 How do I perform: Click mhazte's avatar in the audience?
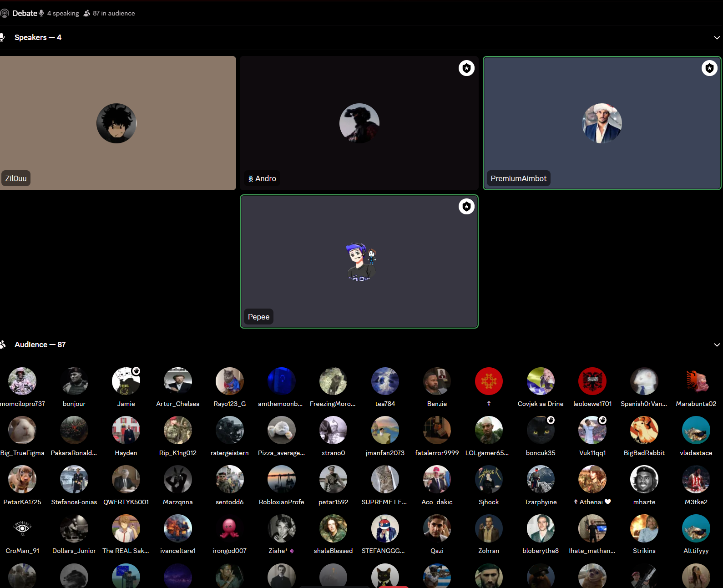pyautogui.click(x=644, y=480)
